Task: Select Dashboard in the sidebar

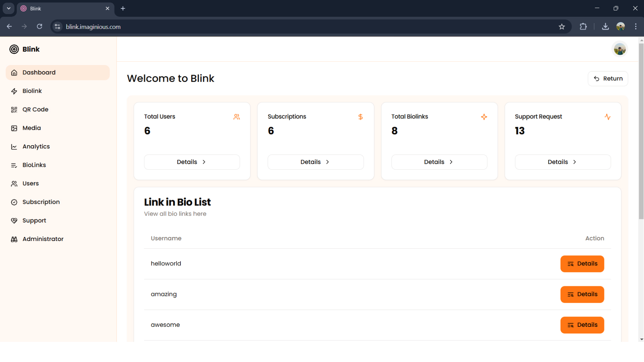Action: [39, 72]
